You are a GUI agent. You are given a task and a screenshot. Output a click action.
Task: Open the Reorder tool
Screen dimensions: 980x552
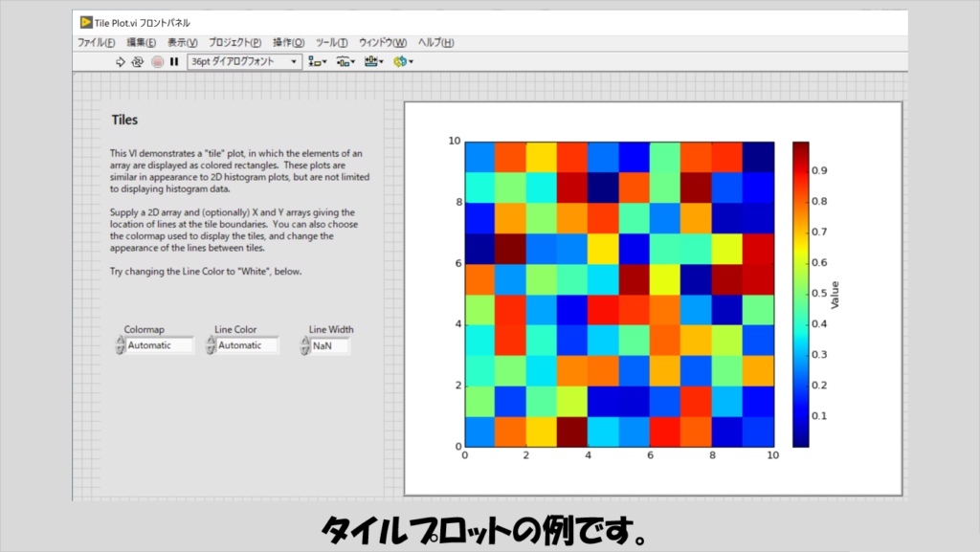[x=402, y=62]
